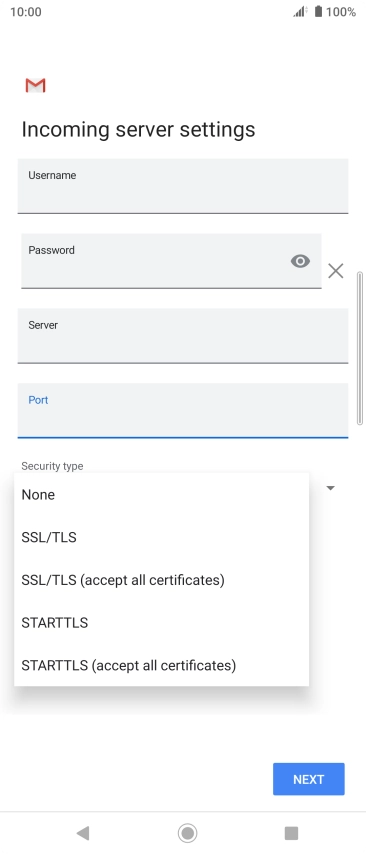Viewport: 366px width, 854px height.
Task: Tap the battery icon in status bar
Action: coord(318,11)
